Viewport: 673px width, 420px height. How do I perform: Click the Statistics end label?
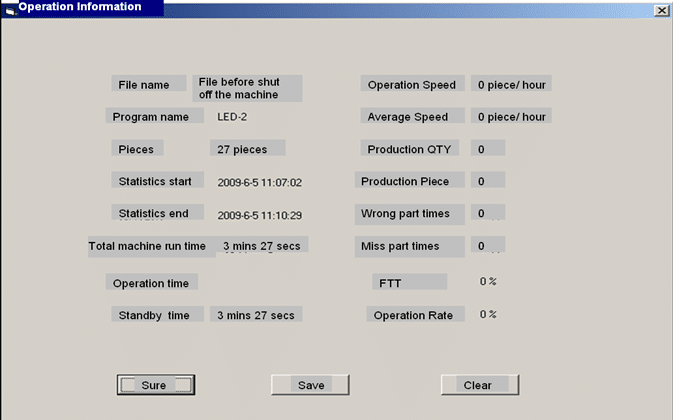[x=158, y=212]
